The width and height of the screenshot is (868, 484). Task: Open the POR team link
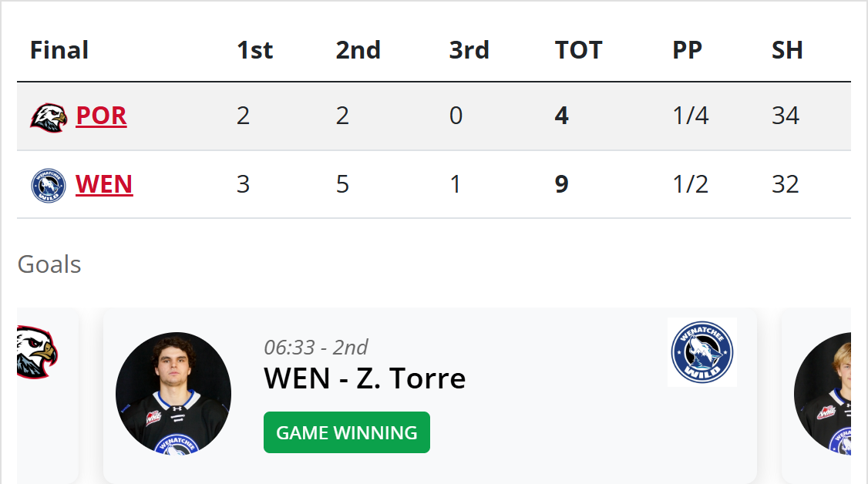(x=101, y=116)
